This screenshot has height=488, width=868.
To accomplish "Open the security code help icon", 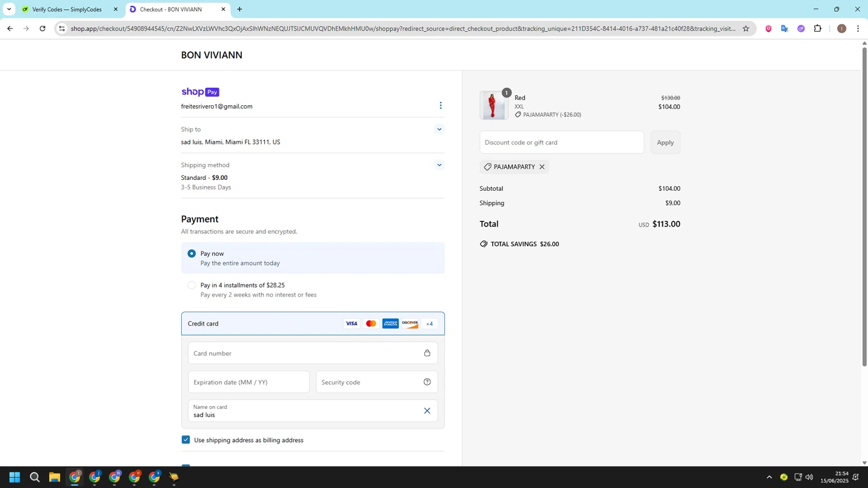I will (427, 382).
